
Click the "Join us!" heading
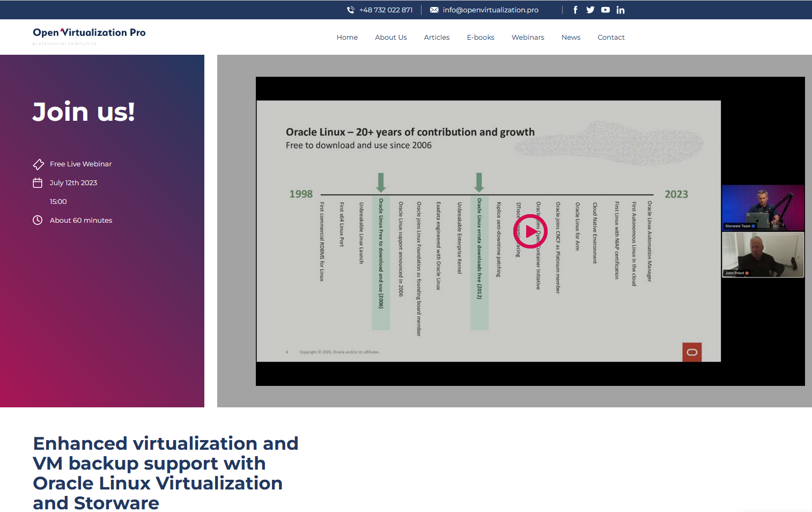(84, 112)
